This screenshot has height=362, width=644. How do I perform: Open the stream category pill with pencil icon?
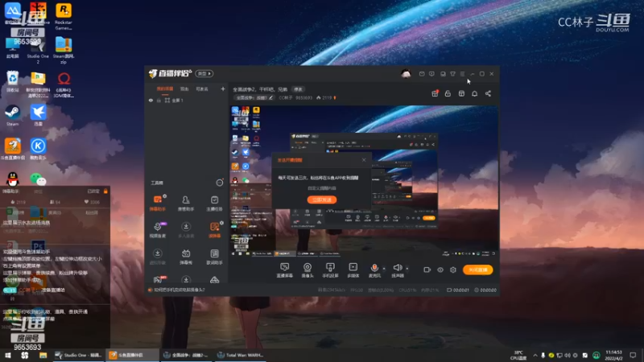click(254, 97)
